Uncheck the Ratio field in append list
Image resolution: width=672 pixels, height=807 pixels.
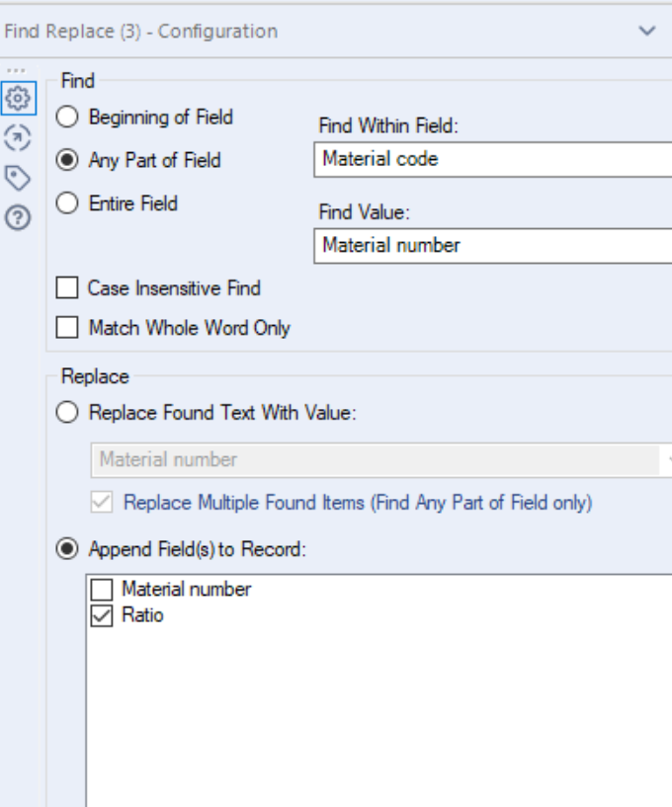(102, 616)
